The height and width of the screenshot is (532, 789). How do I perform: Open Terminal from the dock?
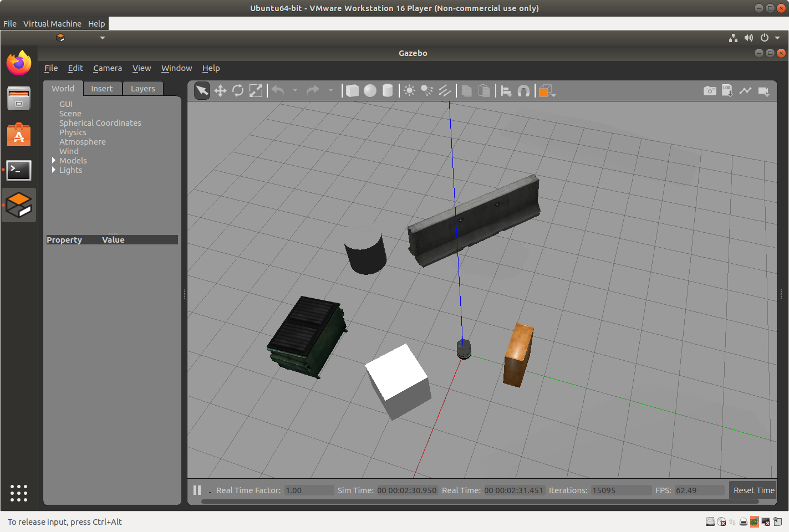(19, 170)
